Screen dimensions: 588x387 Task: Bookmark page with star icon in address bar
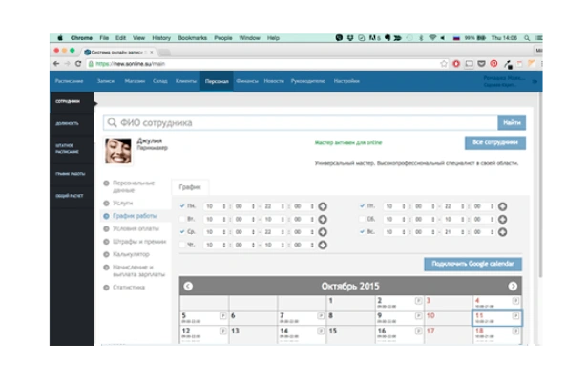coord(444,63)
